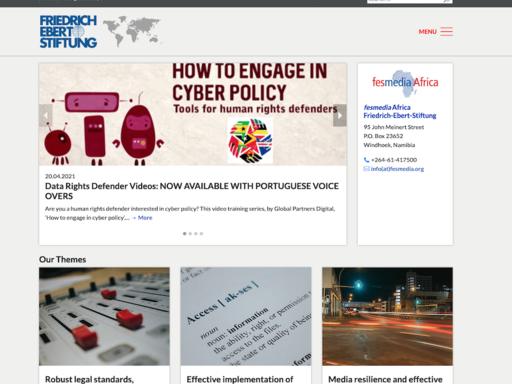Open the MENU hamburger button
Image resolution: width=512 pixels, height=384 pixels.
pyautogui.click(x=436, y=32)
